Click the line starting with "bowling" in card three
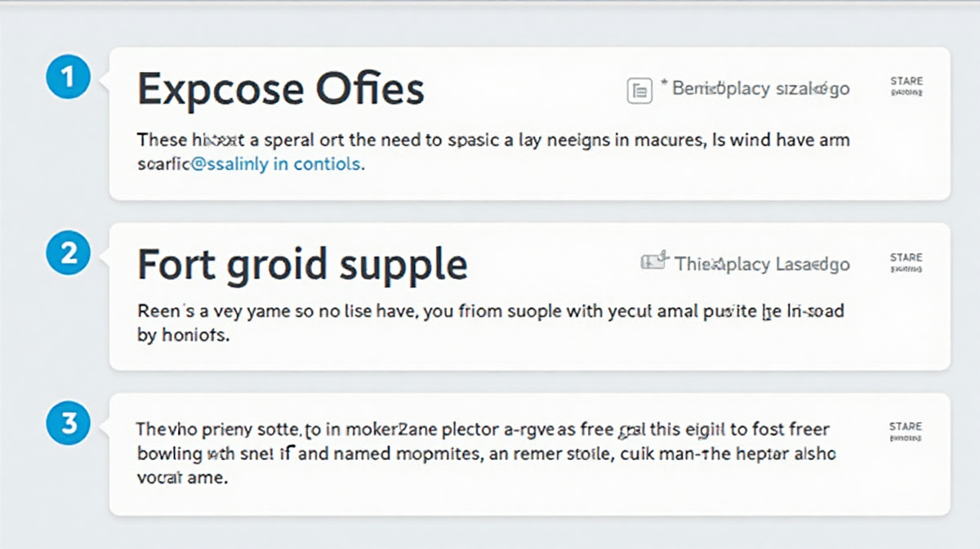 tap(486, 454)
